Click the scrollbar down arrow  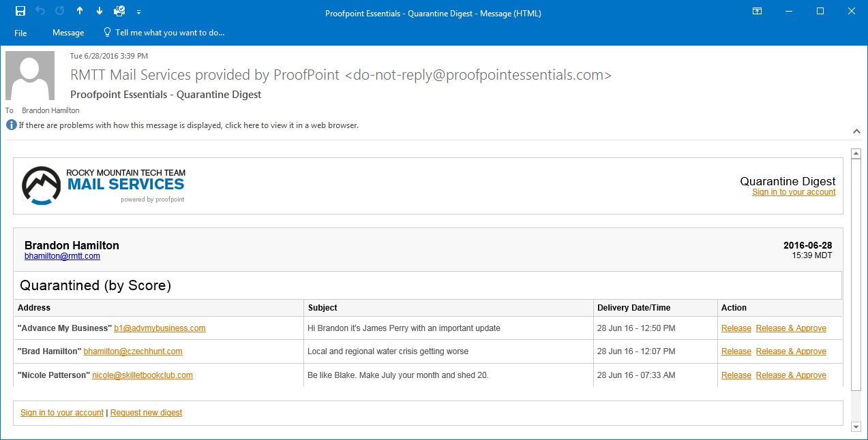856,426
